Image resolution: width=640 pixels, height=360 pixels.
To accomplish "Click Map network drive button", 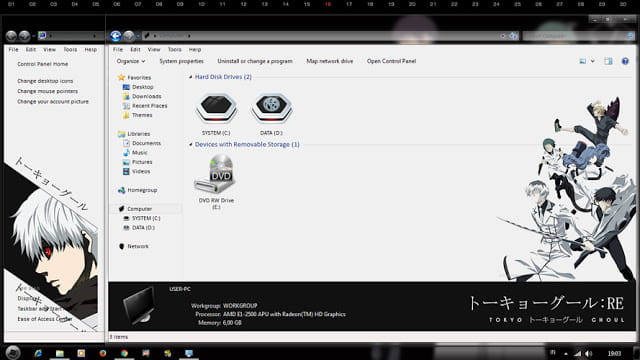I will pyautogui.click(x=330, y=61).
